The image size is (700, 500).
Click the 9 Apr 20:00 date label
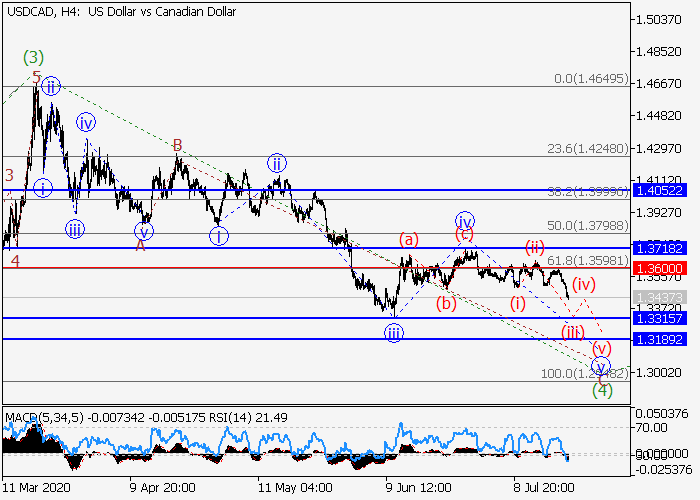tap(162, 488)
